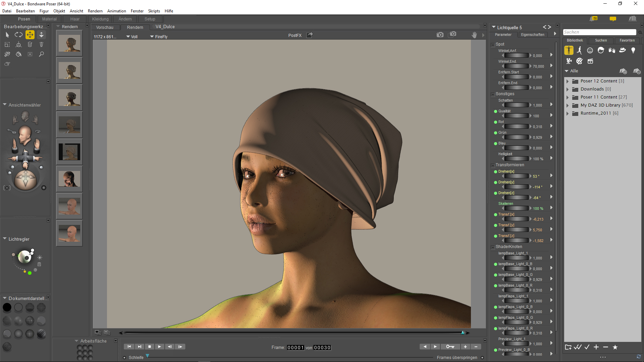The height and width of the screenshot is (362, 644).
Task: Toggle the Frames überspringen option
Action: tap(482, 358)
